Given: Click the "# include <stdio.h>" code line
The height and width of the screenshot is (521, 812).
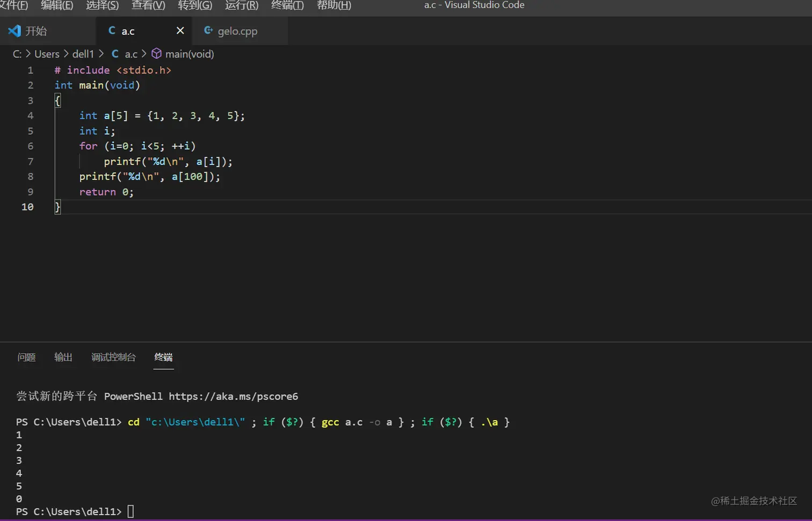Looking at the screenshot, I should [113, 70].
